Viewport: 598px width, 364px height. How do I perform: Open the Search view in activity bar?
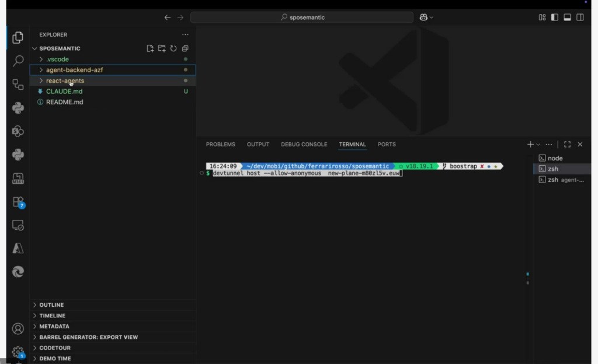point(18,61)
